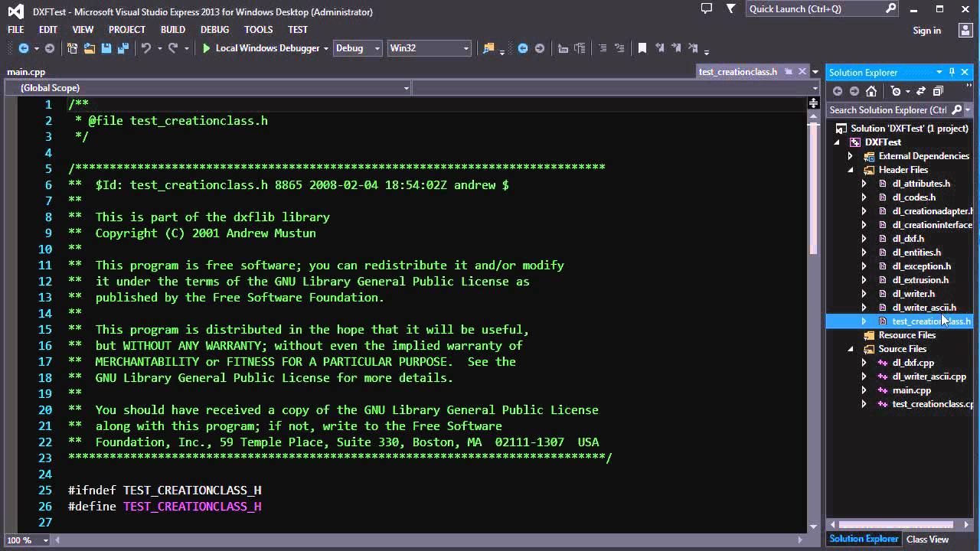Image resolution: width=980 pixels, height=551 pixels.
Task: Click the Sign in link
Action: click(926, 31)
